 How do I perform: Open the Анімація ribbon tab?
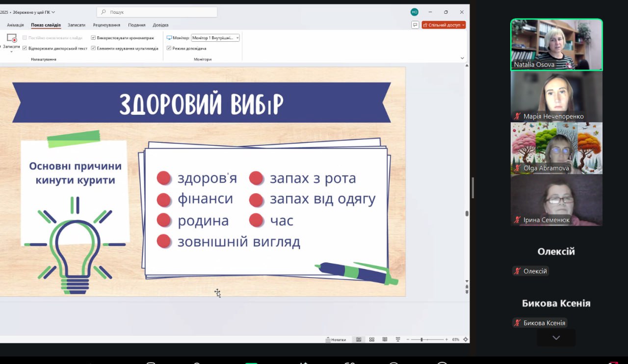click(15, 25)
